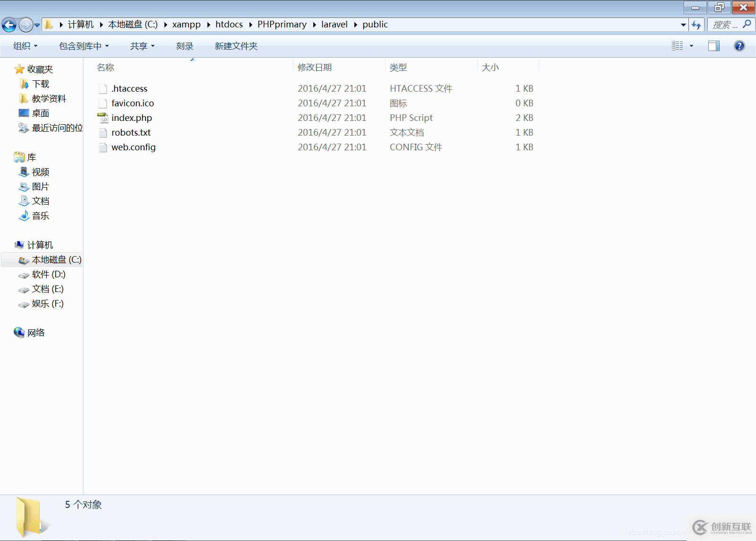Click the folder icon in address bar
Screen dimensions: 756x541
[x=49, y=25]
